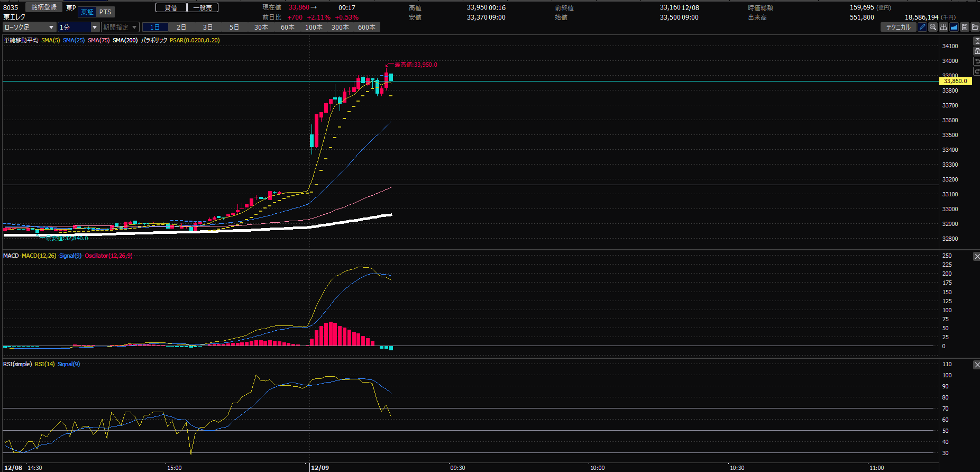This screenshot has width=980, height=472.
Task: Close the MACD indicator panel
Action: [x=976, y=256]
